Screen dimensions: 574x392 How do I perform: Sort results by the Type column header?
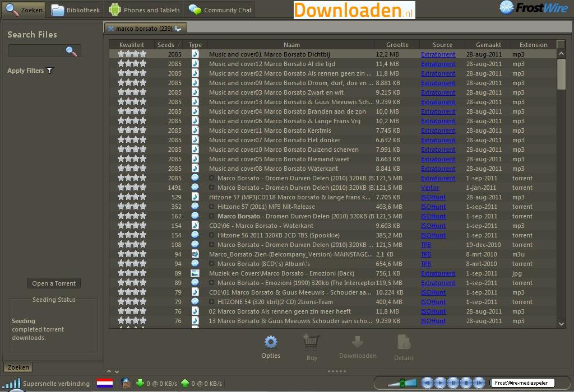[x=195, y=45]
